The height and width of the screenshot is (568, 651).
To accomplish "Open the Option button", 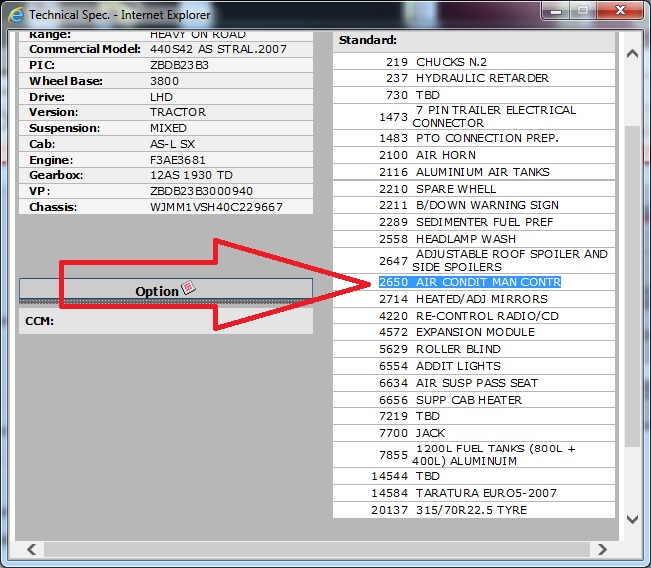I will point(166,289).
